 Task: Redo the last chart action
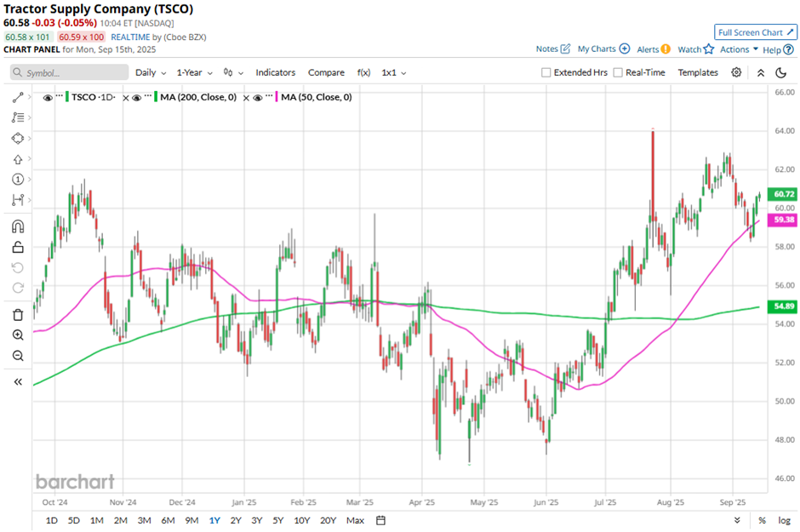click(x=18, y=288)
